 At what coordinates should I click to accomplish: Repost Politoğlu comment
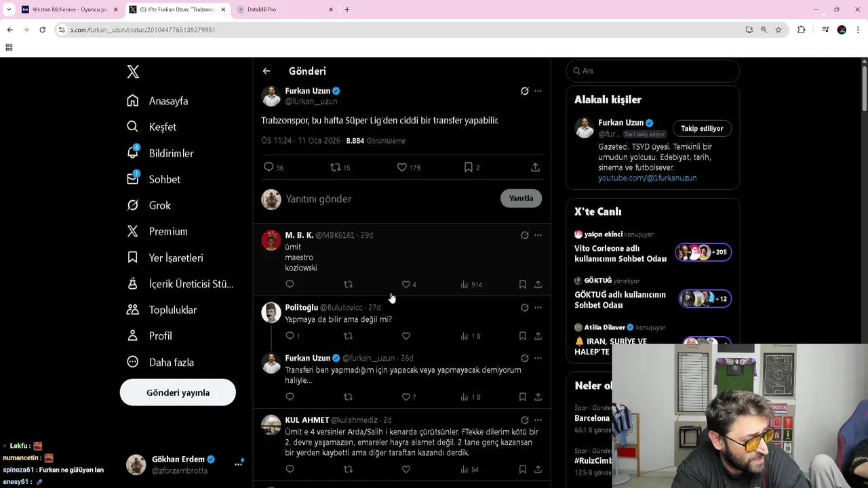click(x=348, y=336)
